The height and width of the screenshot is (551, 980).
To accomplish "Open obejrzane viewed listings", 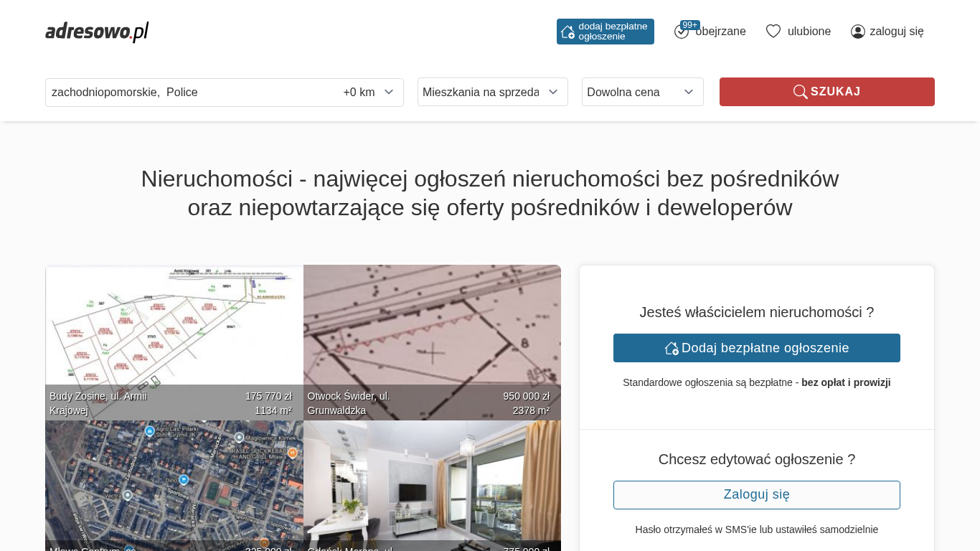I will pyautogui.click(x=720, y=32).
